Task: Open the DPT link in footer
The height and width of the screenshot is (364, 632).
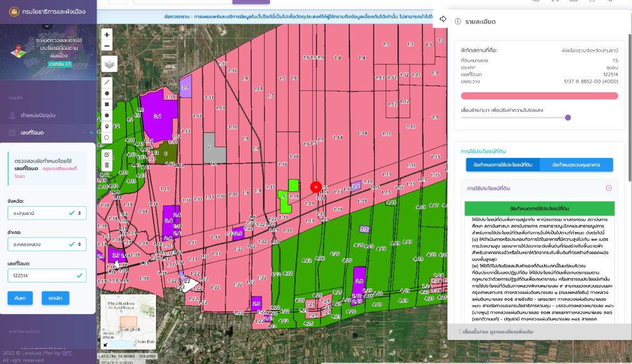Action: [67, 353]
